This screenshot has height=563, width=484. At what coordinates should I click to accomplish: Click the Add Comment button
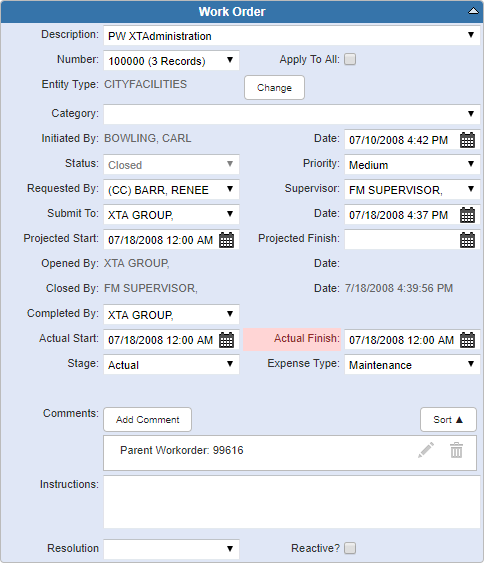click(x=148, y=419)
